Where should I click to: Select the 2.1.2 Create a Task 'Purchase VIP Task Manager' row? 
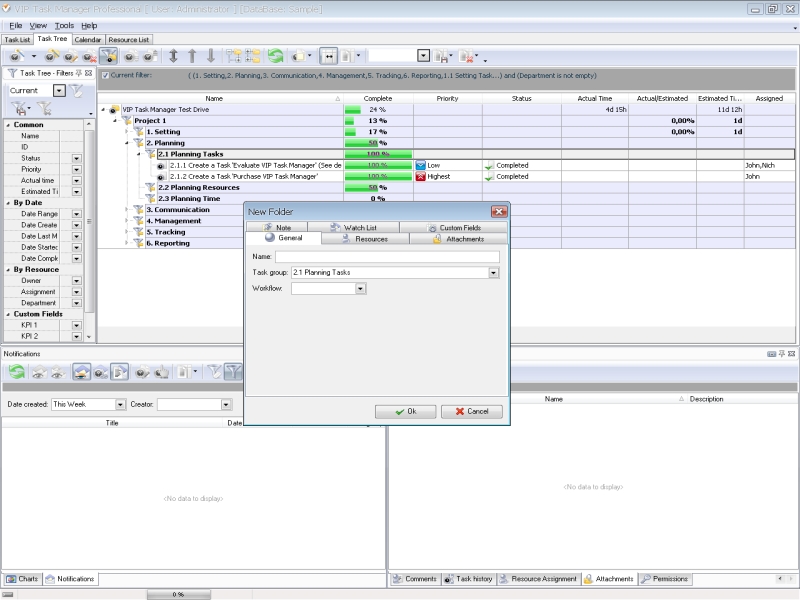pos(445,177)
